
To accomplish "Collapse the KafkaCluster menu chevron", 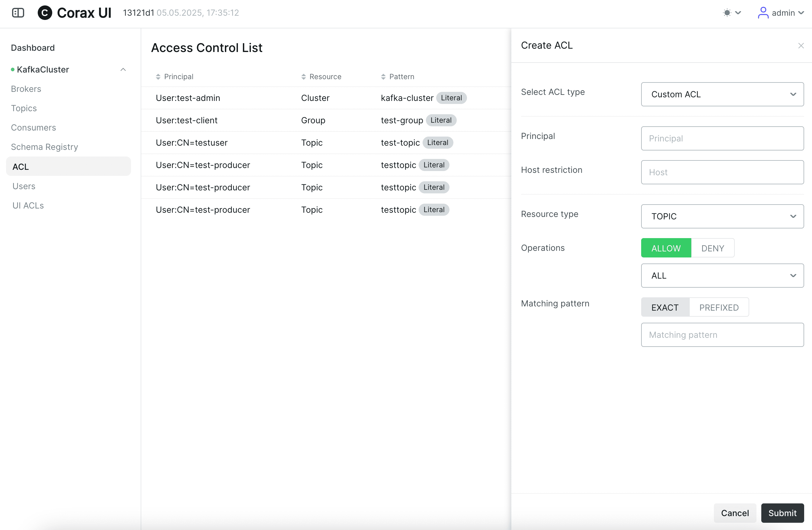I will click(x=123, y=70).
